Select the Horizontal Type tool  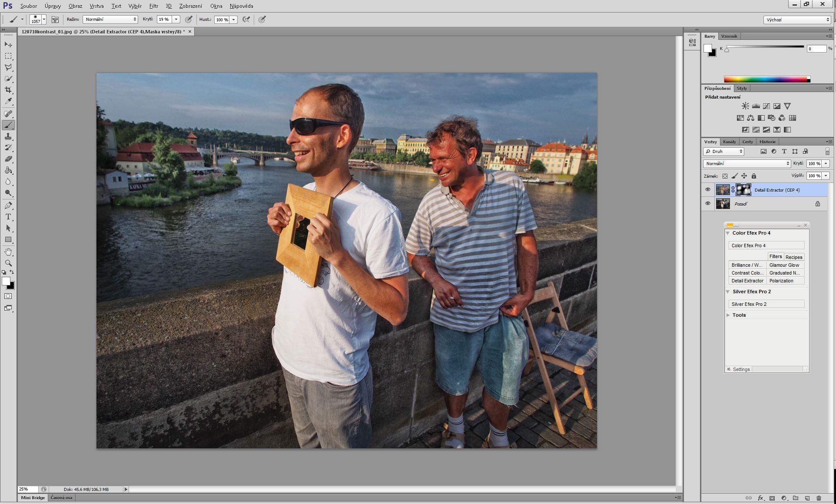8,217
